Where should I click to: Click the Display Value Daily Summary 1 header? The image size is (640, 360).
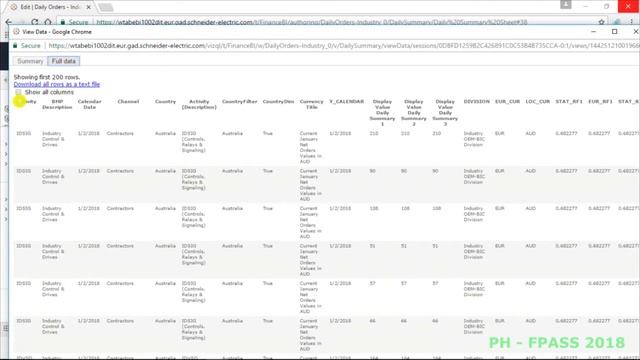pos(382,113)
